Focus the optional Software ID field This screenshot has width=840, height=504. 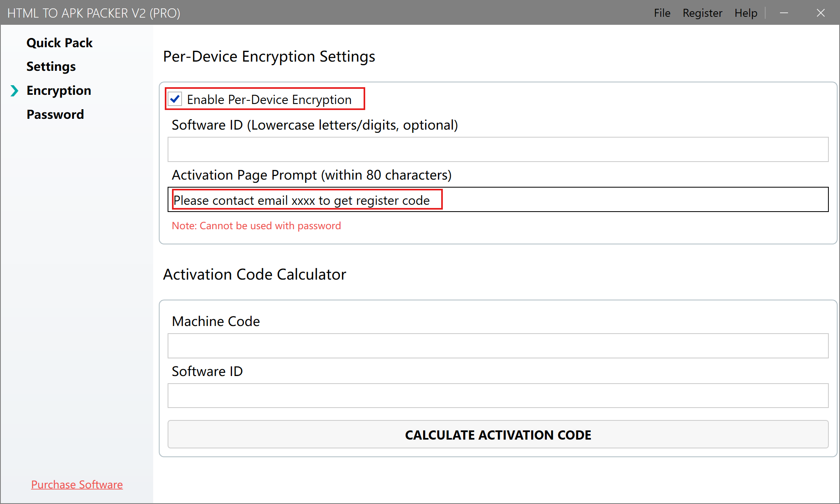coord(498,150)
